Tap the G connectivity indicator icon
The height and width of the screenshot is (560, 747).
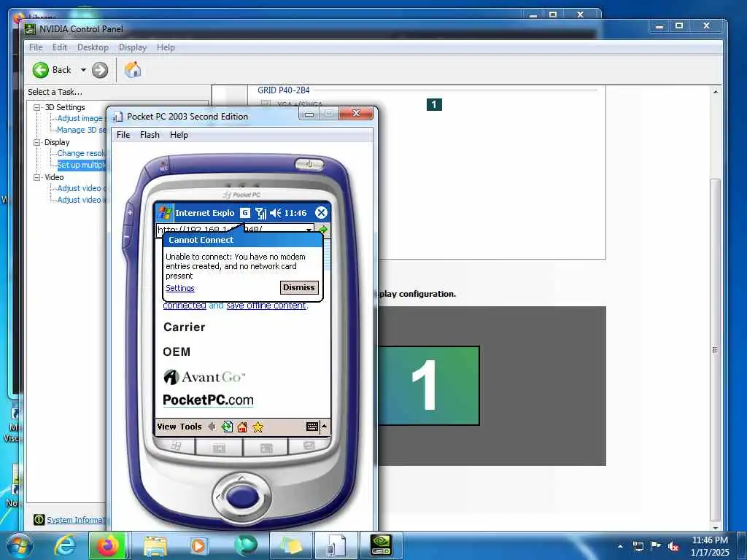(244, 213)
